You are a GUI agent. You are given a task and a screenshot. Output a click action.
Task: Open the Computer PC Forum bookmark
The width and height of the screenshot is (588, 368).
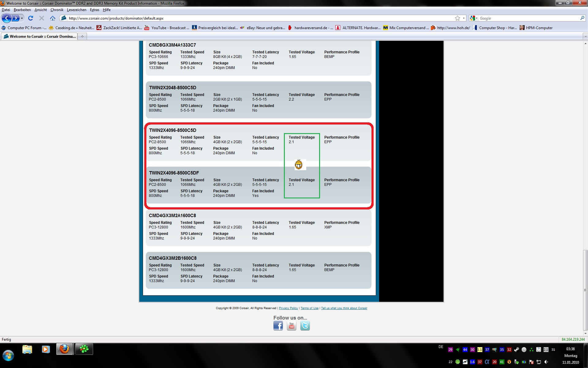click(x=24, y=28)
